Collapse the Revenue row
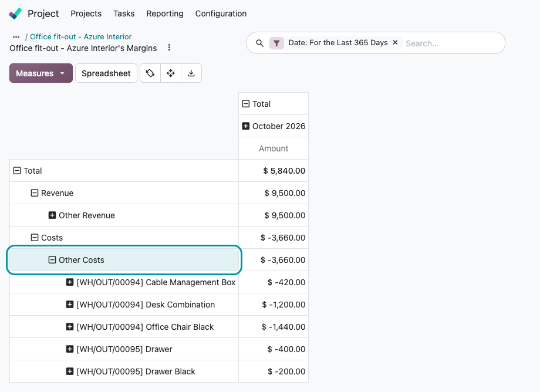 [x=35, y=193]
